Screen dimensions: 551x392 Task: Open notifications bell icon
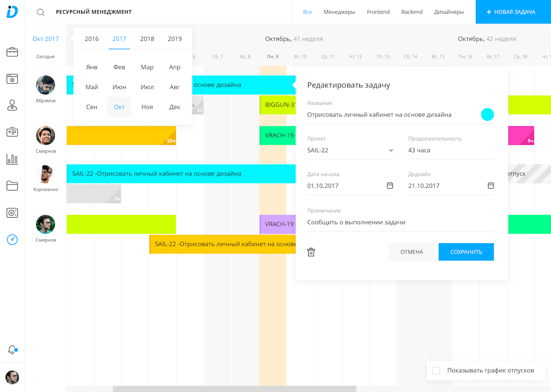click(12, 349)
